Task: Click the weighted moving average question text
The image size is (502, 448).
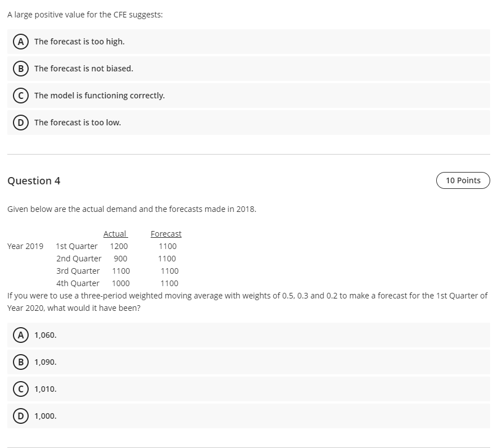Action: point(247,302)
